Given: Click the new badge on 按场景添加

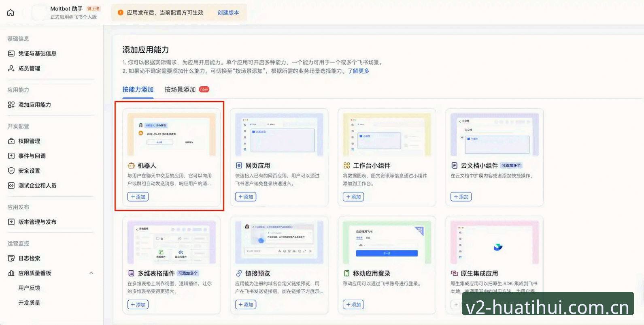Looking at the screenshot, I should tap(204, 89).
